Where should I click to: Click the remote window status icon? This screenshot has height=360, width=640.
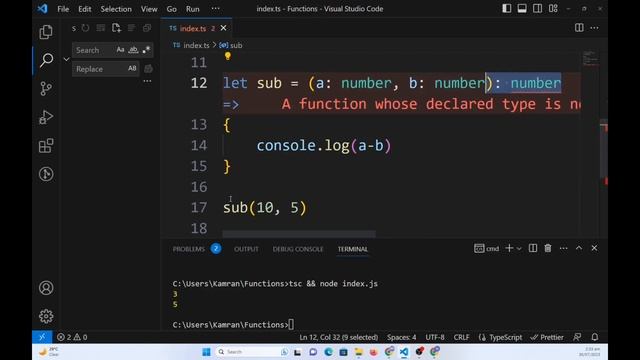[42, 337]
